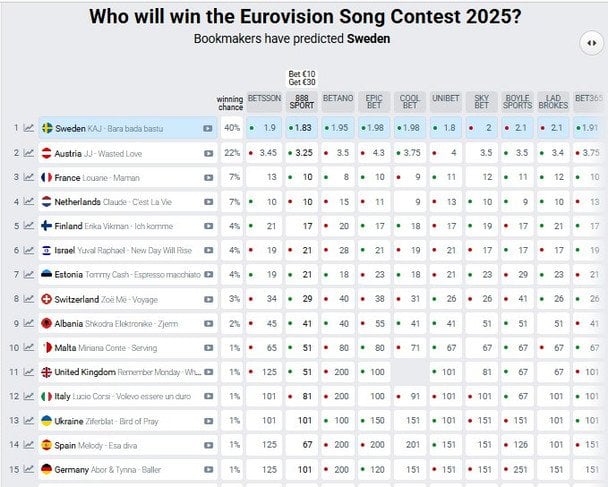608x487 pixels.
Task: Click the chart icon beside Austria
Action: 30,153
